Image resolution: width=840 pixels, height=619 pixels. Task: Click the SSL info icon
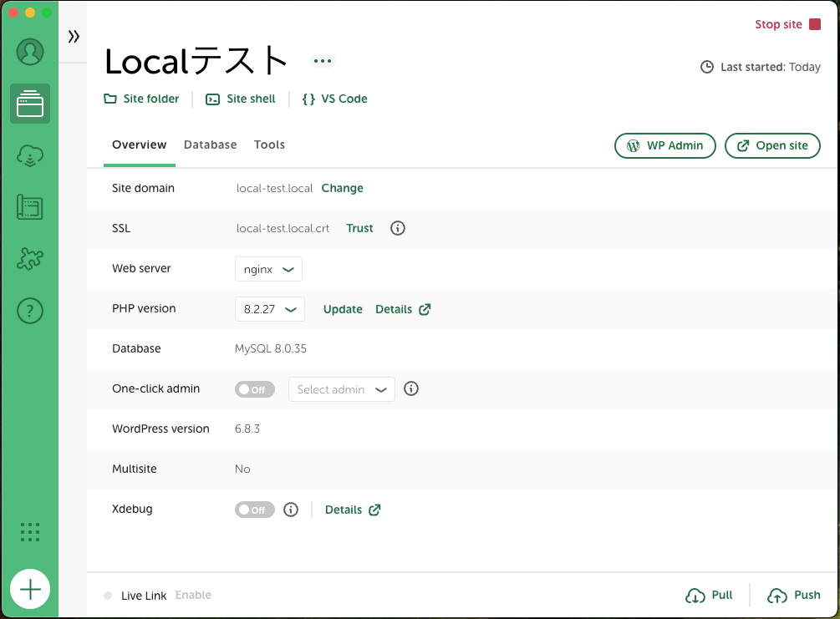[x=398, y=228]
